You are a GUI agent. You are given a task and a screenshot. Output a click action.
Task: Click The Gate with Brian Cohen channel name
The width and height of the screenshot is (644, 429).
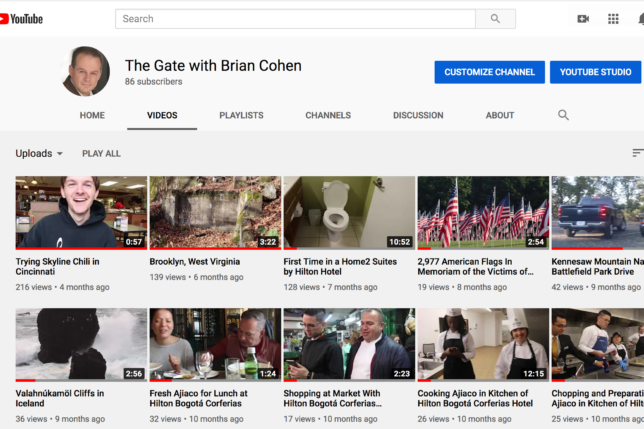point(213,66)
